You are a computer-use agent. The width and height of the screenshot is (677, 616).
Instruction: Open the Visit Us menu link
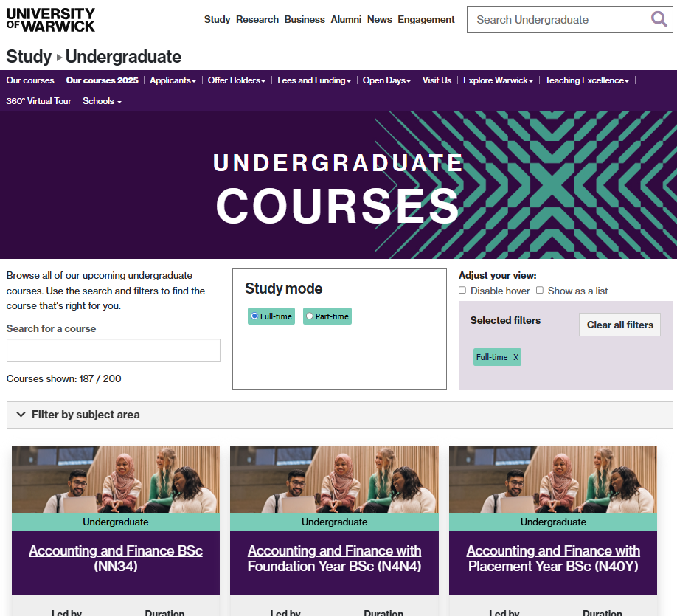pyautogui.click(x=437, y=80)
